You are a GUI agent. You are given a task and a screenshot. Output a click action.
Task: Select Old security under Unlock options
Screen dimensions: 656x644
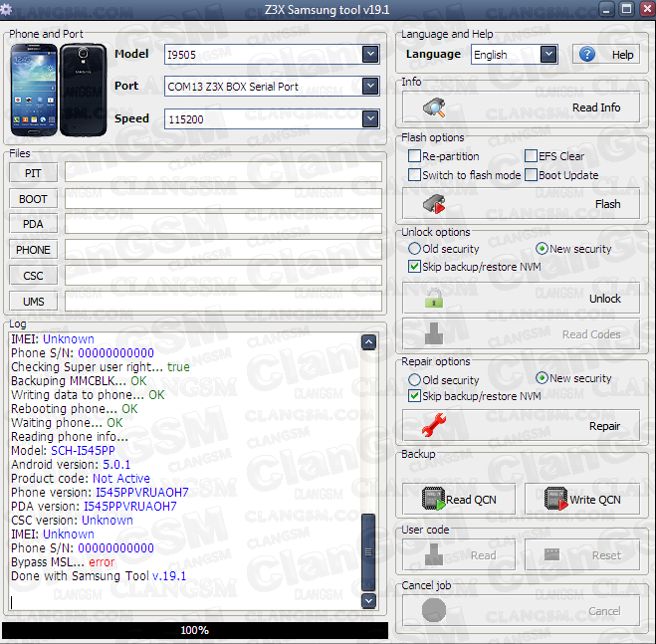(x=414, y=249)
